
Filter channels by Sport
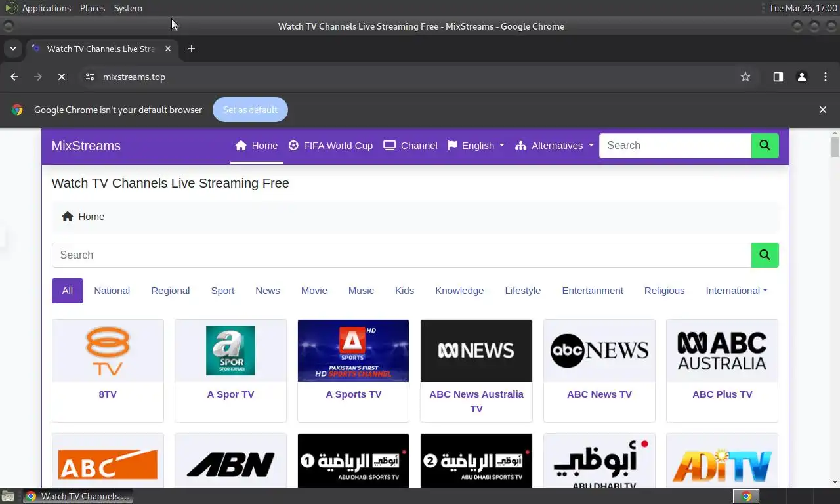[222, 291]
